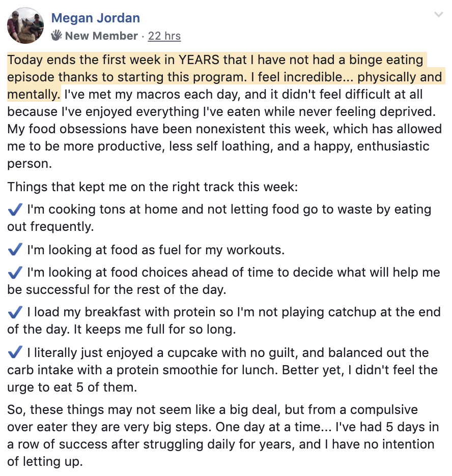Click the 'Things that kept me on track' line

tap(153, 187)
